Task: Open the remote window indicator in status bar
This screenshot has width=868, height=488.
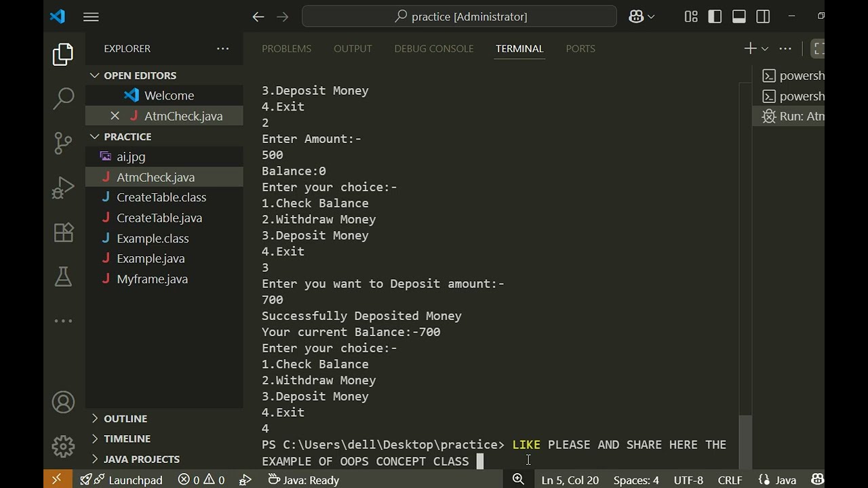Action: point(57,479)
